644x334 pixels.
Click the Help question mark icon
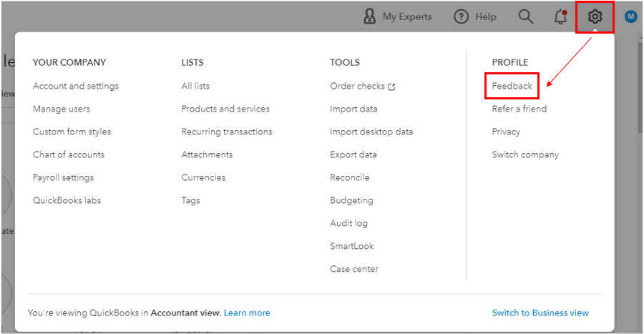click(x=461, y=17)
